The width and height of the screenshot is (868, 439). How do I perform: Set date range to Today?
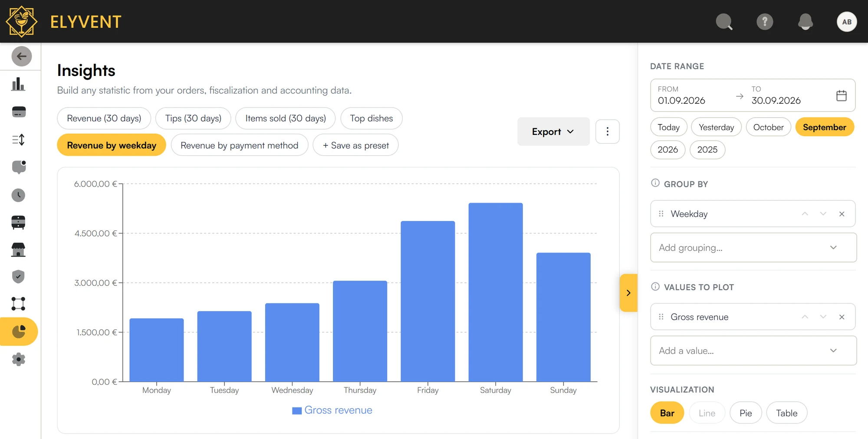tap(668, 127)
